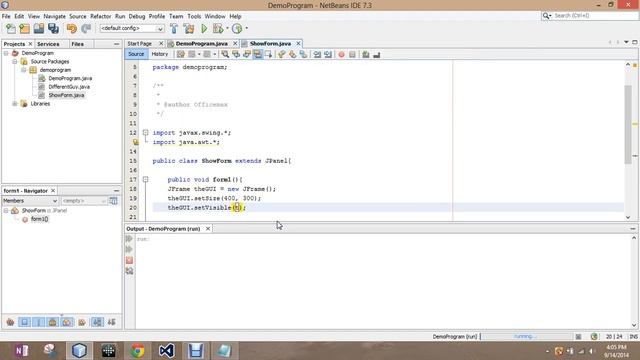
Task: Click the Build Project hammer icon
Action: pyautogui.click(x=174, y=29)
